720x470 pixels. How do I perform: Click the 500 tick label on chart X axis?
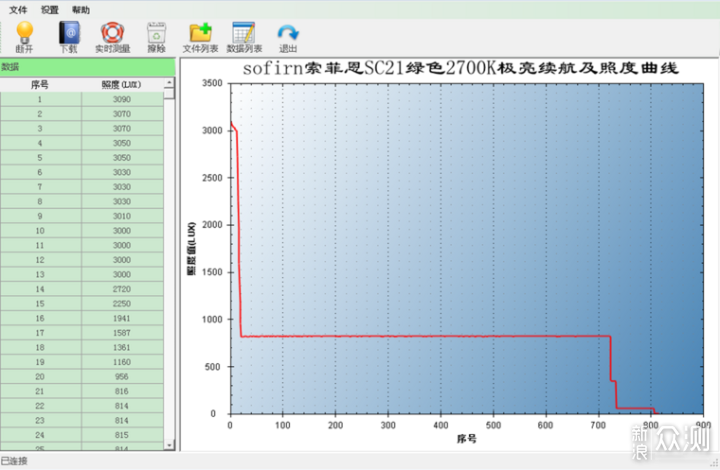tap(494, 425)
